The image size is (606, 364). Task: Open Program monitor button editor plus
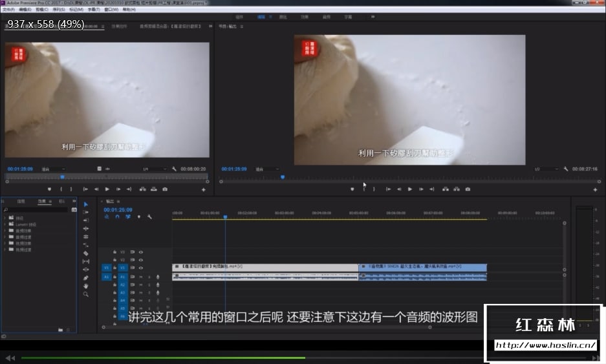(x=595, y=189)
